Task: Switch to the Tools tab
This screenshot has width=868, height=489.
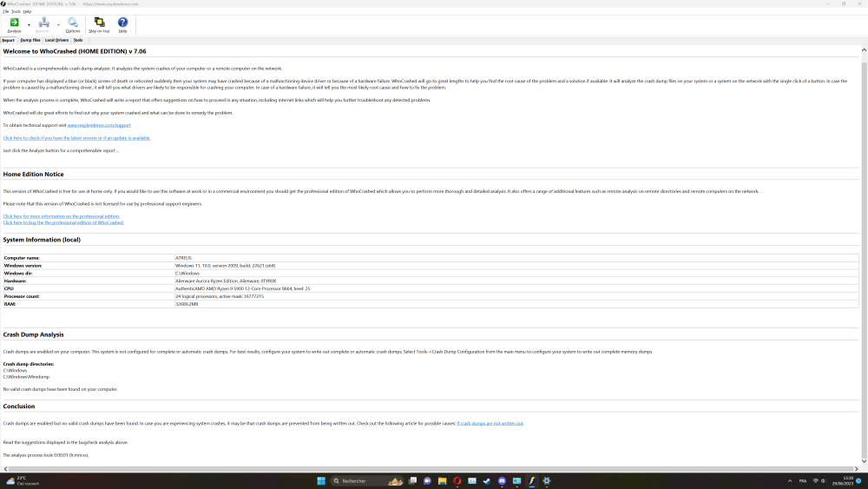Action: click(x=78, y=40)
